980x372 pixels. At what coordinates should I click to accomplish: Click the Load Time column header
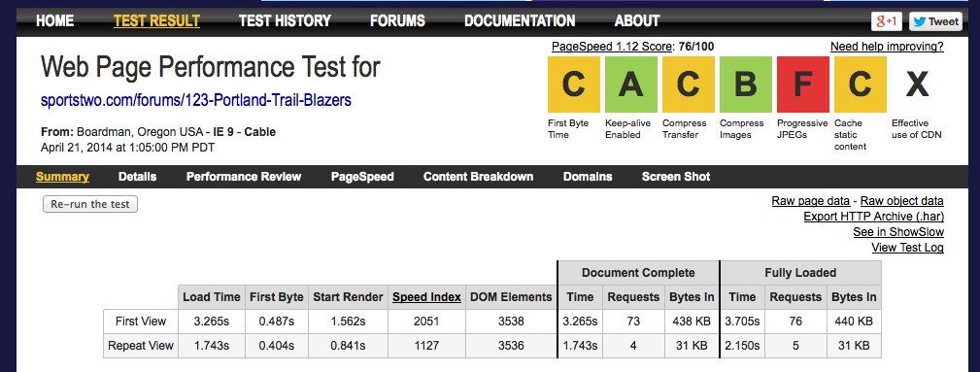click(x=212, y=297)
